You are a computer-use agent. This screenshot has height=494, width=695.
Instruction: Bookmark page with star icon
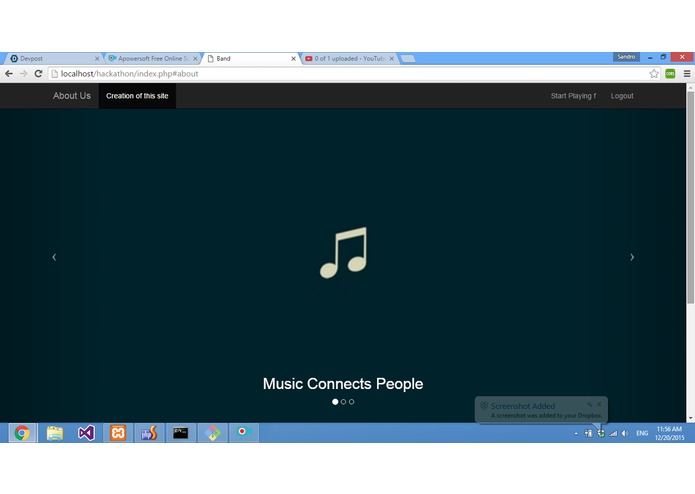(x=654, y=74)
